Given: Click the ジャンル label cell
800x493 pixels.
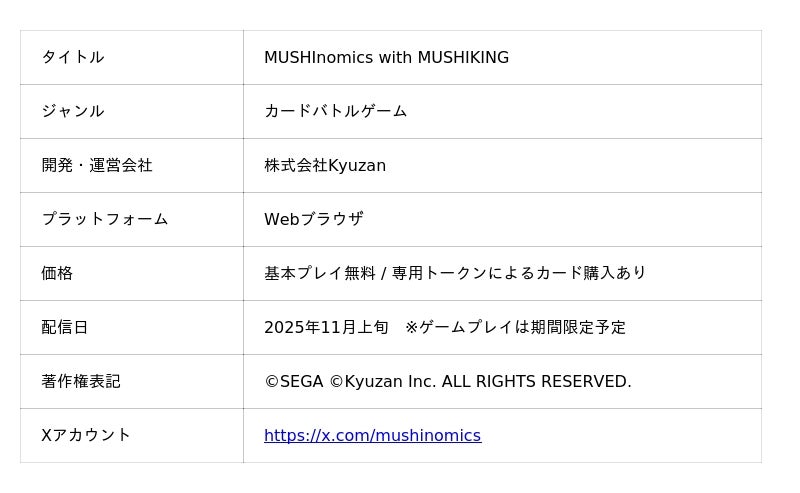Looking at the screenshot, I should point(73,112).
